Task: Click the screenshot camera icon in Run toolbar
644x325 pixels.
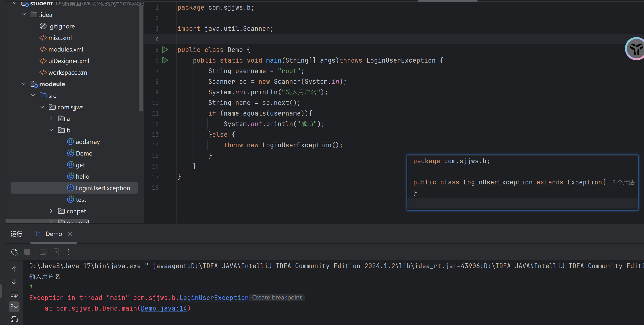Action: pyautogui.click(x=43, y=252)
